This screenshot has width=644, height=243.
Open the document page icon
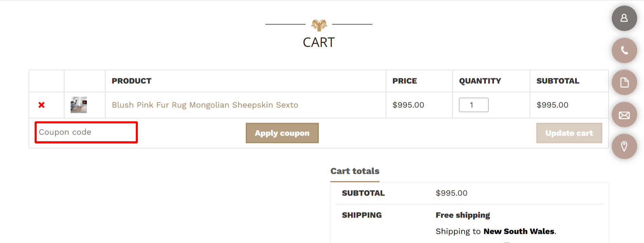pos(624,82)
